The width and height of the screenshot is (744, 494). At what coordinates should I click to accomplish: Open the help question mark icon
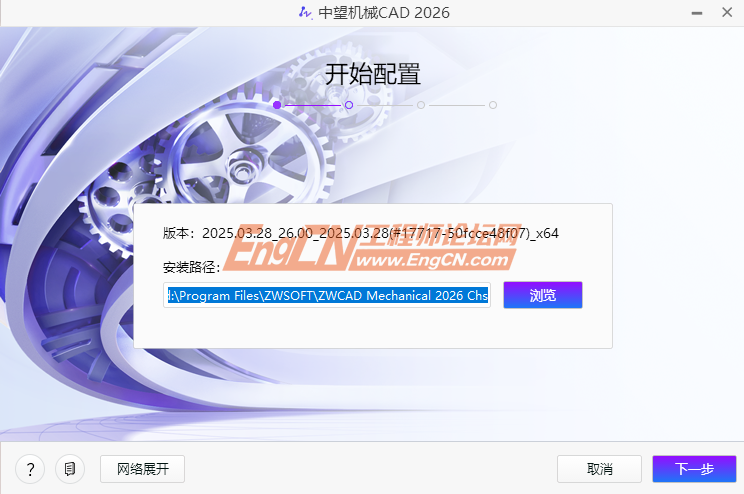[x=30, y=469]
